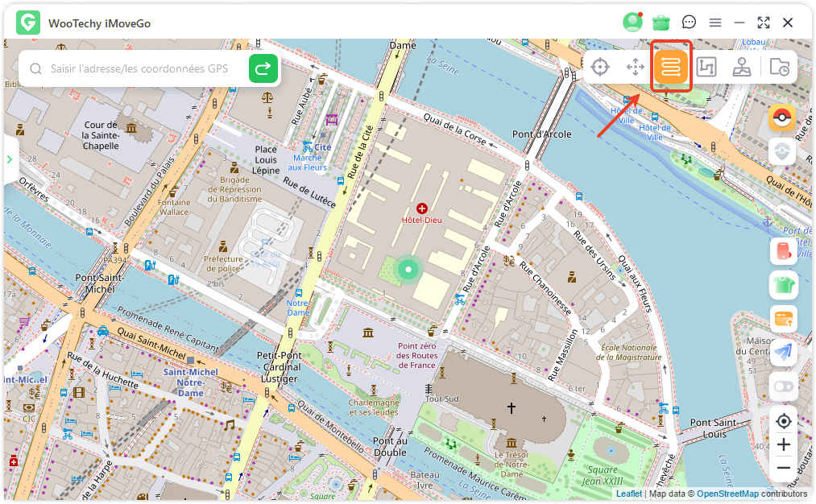Zoom in the map with plus button
The width and height of the screenshot is (816, 504).
[x=783, y=444]
